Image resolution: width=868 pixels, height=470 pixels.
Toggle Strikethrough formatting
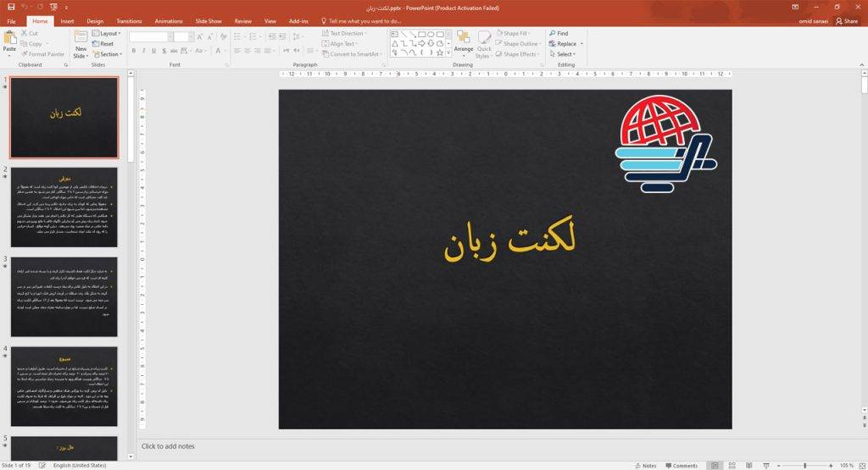point(174,51)
